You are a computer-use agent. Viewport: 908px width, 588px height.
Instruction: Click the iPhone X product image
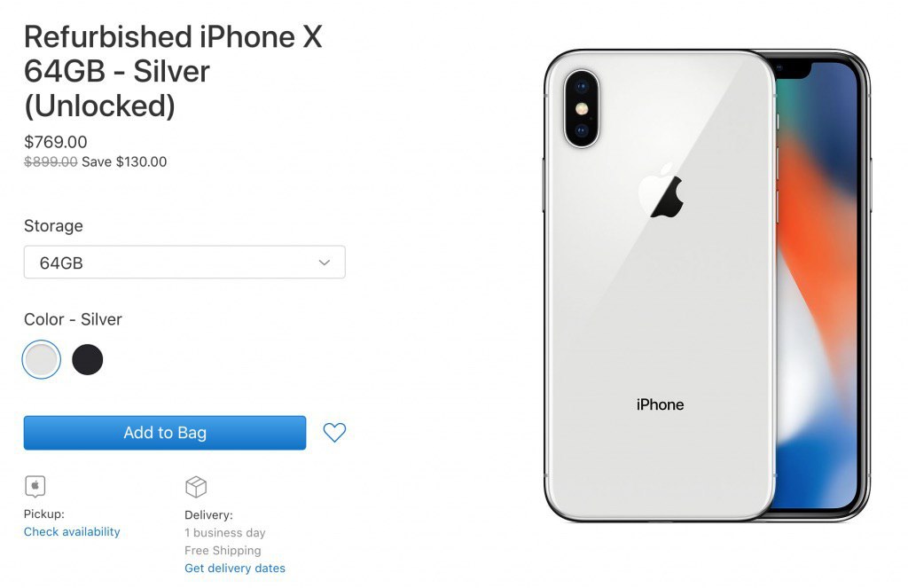[x=707, y=286]
